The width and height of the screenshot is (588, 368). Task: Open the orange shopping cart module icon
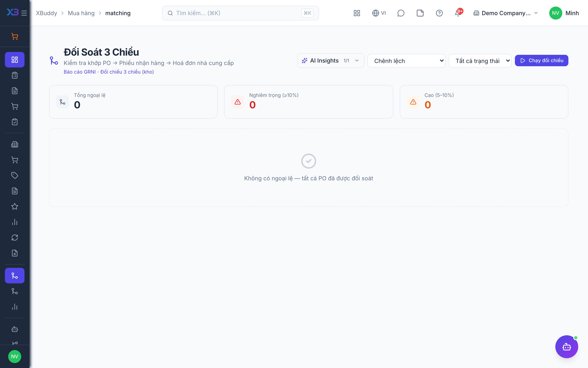[x=14, y=37]
